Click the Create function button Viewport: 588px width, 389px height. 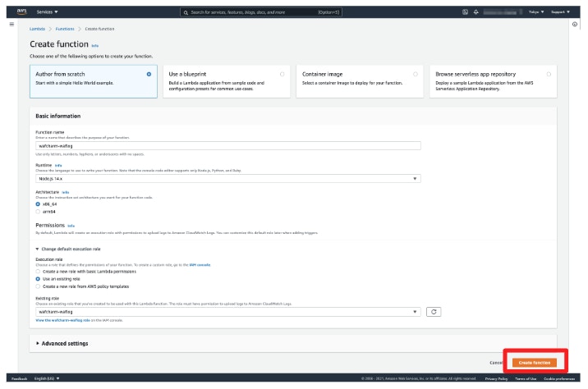535,363
